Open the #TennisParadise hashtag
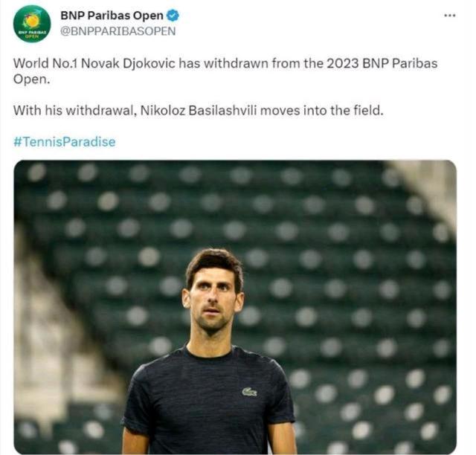The width and height of the screenshot is (476, 455). tap(65, 142)
